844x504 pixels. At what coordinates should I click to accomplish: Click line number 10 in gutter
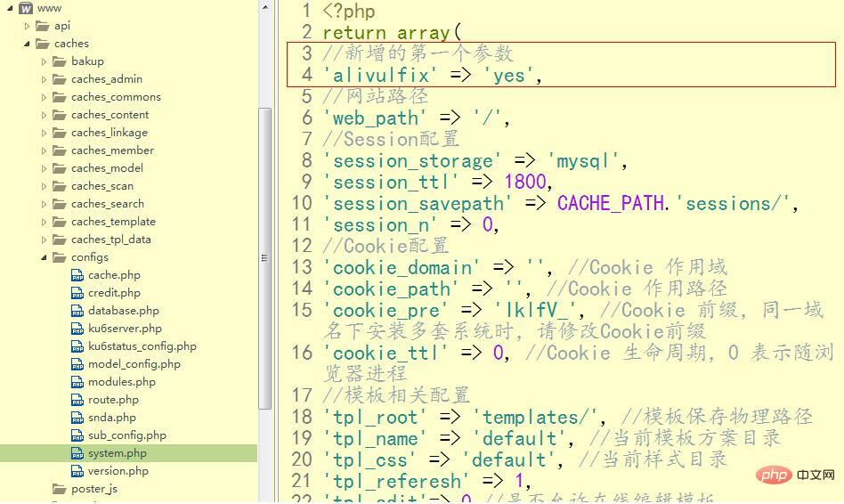[x=302, y=203]
